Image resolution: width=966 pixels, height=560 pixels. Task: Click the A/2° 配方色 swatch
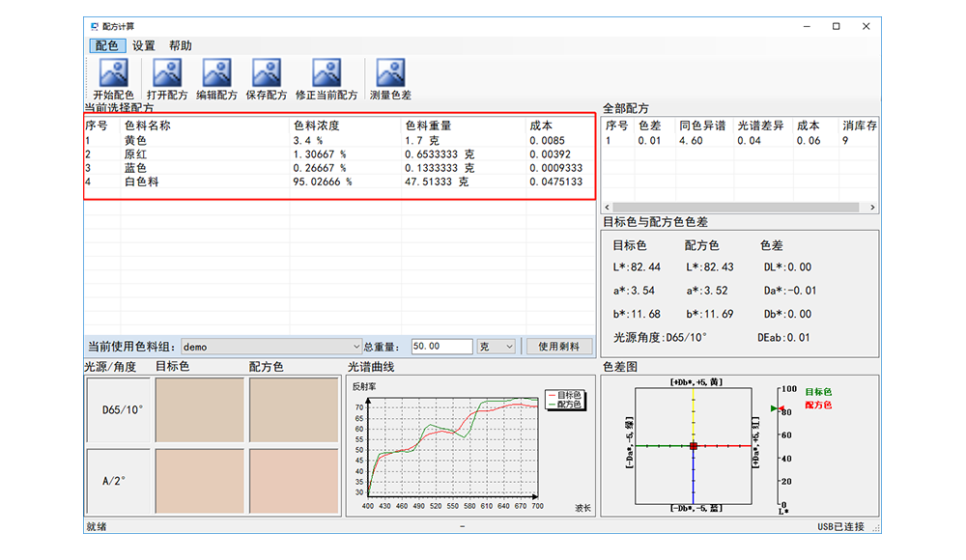coord(294,481)
